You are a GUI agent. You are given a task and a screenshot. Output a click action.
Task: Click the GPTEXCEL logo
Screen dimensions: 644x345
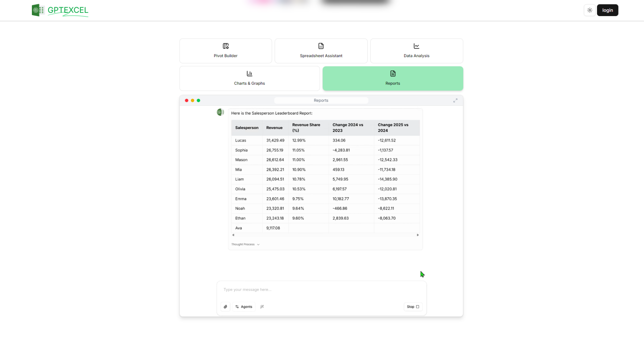[60, 10]
